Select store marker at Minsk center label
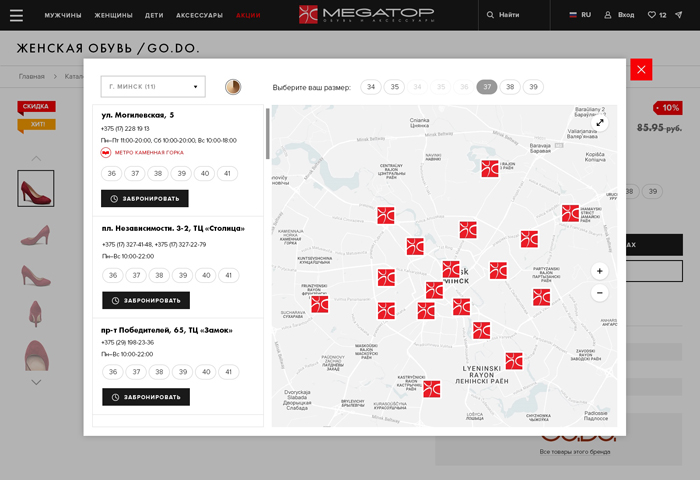Image resolution: width=700 pixels, height=480 pixels. (x=451, y=269)
